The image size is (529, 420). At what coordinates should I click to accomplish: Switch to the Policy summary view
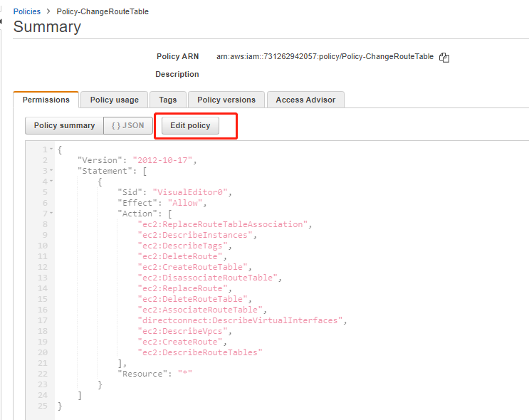tap(64, 125)
